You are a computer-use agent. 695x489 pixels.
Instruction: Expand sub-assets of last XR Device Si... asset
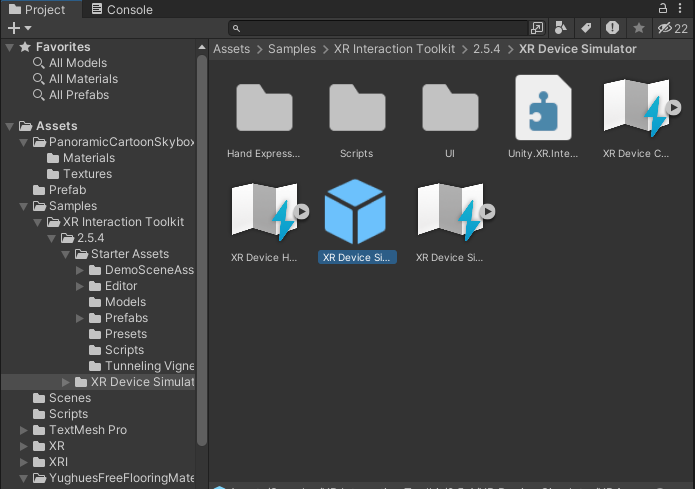coord(488,211)
